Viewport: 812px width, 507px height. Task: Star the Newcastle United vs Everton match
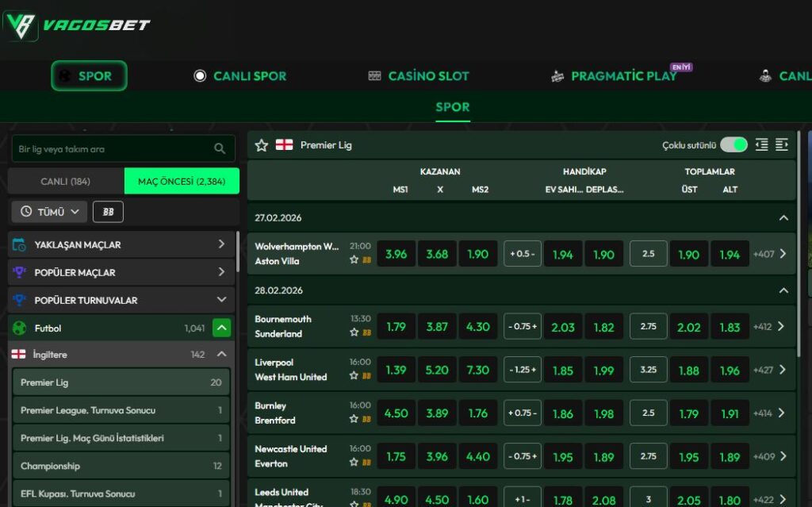coord(354,462)
